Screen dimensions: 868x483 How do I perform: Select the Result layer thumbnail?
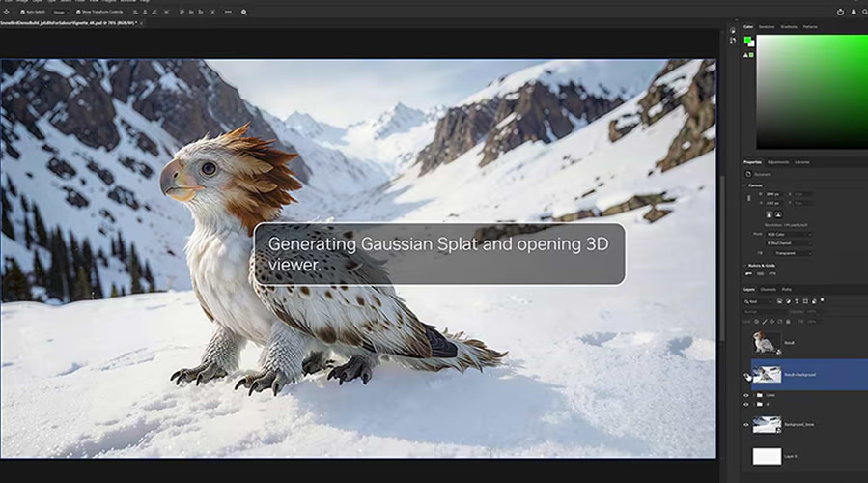click(767, 343)
